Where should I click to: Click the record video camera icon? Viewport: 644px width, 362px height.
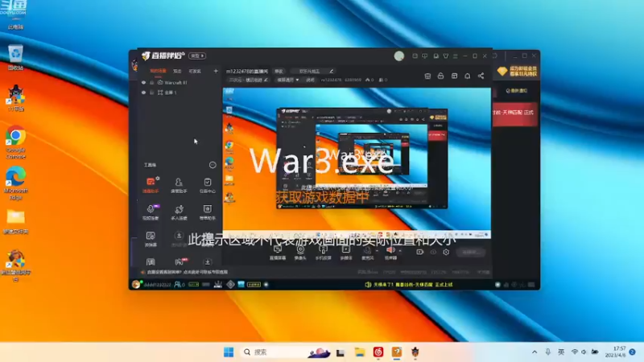pos(419,252)
